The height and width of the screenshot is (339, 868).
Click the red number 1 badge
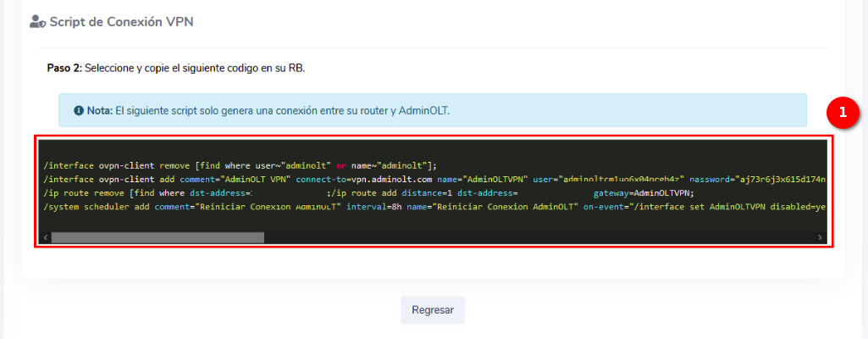842,111
